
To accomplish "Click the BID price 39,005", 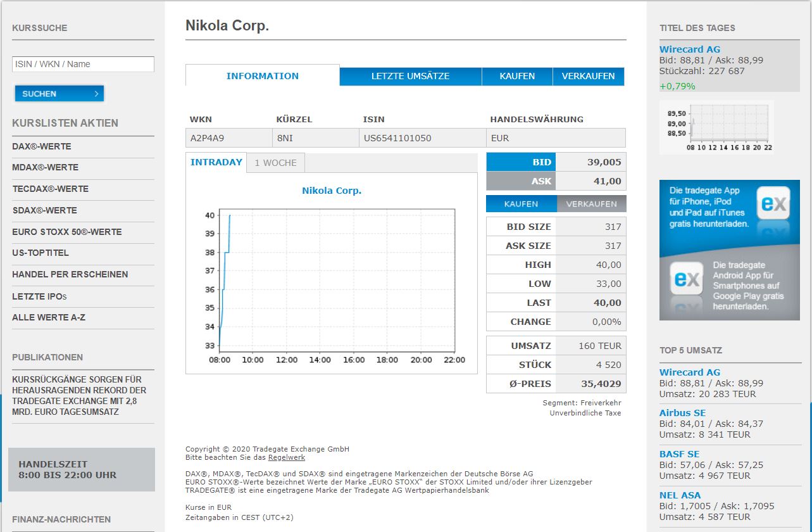I will 604,162.
